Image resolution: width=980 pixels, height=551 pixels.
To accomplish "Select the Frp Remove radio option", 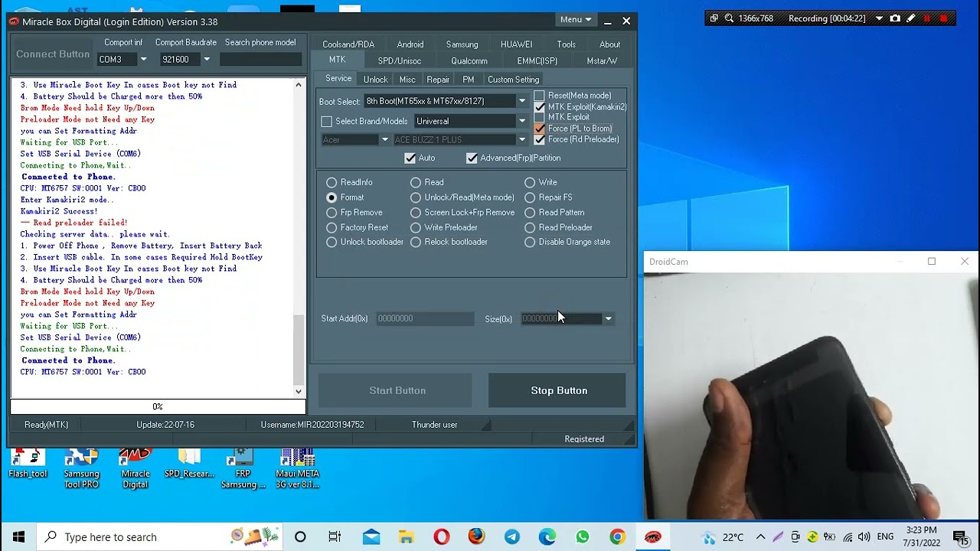I will click(x=332, y=212).
